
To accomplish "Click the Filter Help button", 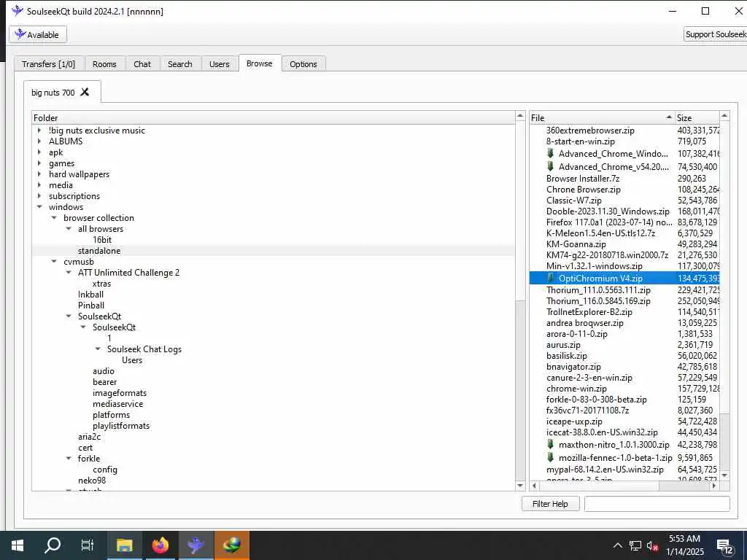I will (550, 503).
